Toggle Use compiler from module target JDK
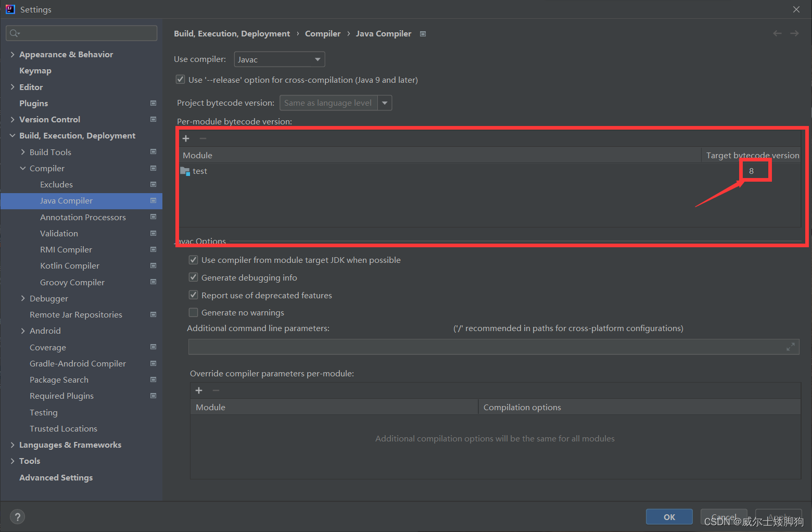812x532 pixels. click(193, 260)
